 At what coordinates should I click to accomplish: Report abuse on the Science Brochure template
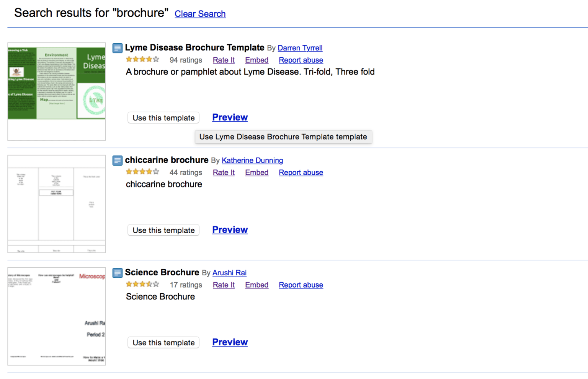click(301, 285)
